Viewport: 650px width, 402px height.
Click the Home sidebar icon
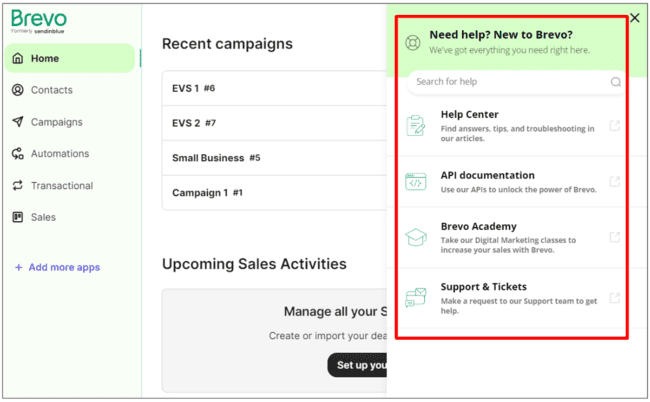[x=18, y=58]
